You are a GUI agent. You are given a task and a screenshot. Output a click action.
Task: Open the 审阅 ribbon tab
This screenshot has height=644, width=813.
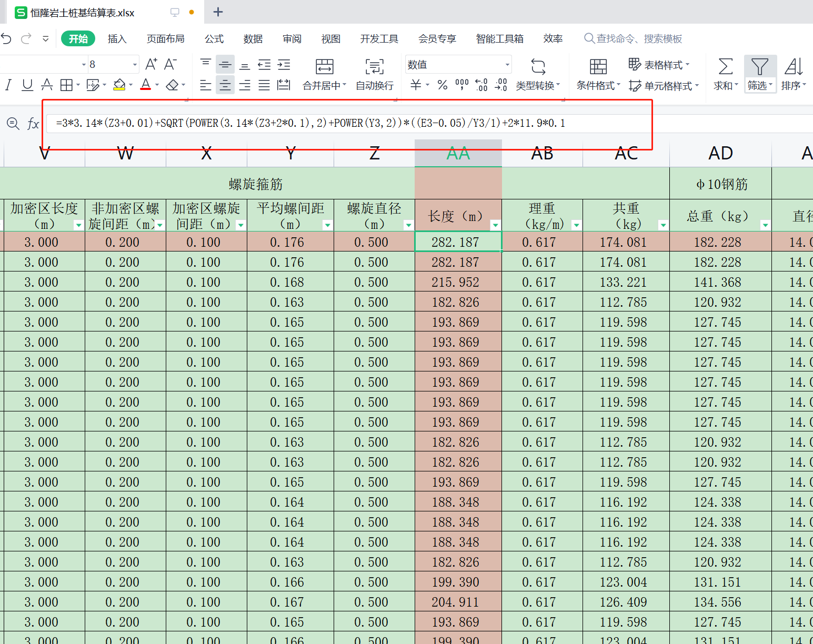pos(292,38)
